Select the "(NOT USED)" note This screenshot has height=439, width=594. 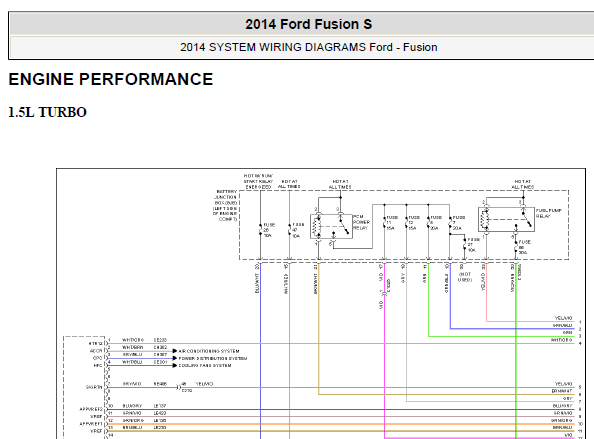point(465,277)
